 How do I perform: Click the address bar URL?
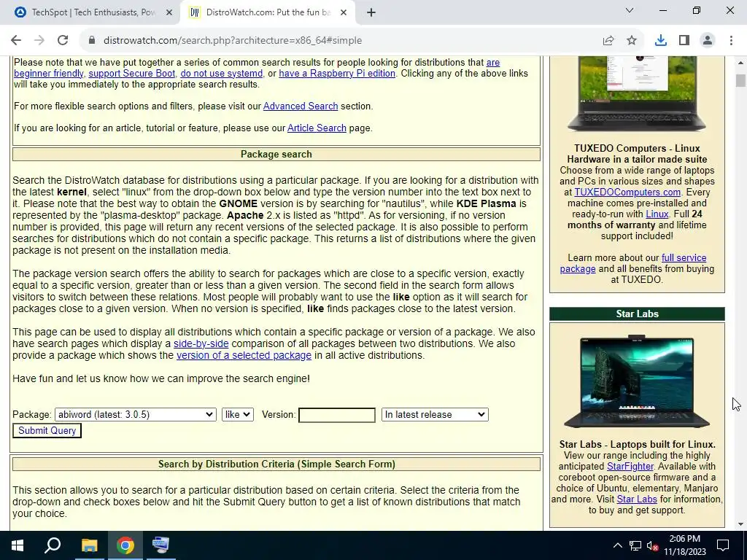(233, 41)
